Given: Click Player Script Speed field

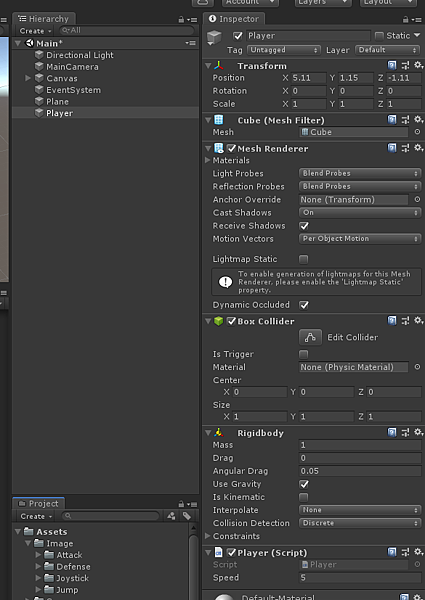Looking at the screenshot, I should 360,578.
